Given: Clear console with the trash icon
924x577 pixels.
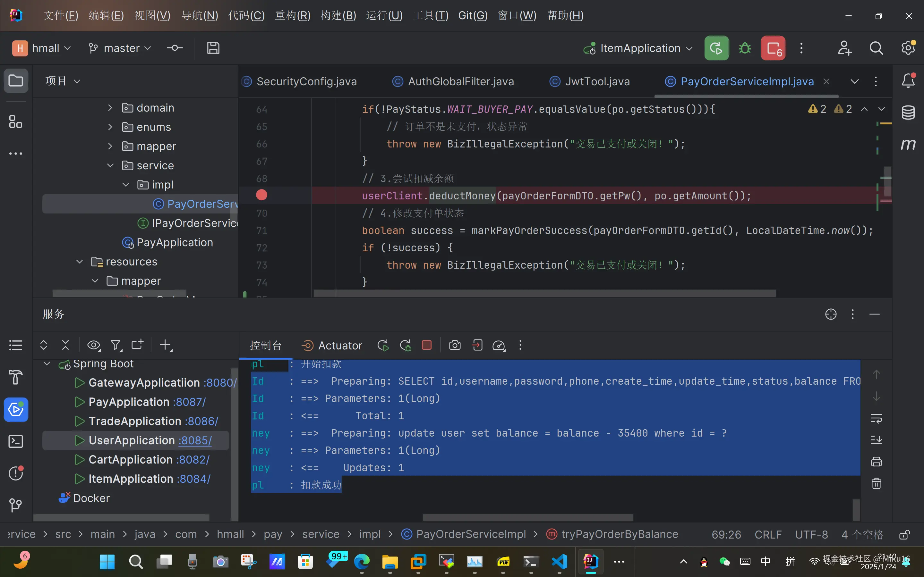Looking at the screenshot, I should pyautogui.click(x=876, y=483).
